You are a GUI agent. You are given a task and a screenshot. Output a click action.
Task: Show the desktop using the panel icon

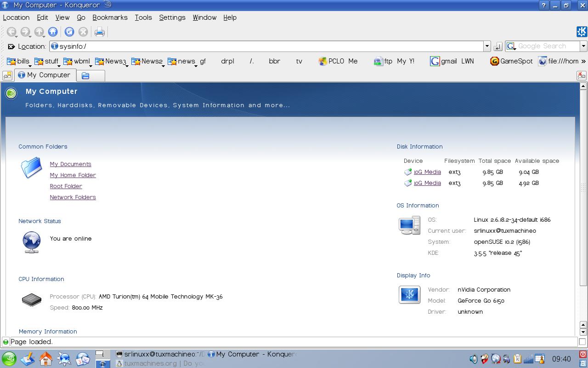28,359
